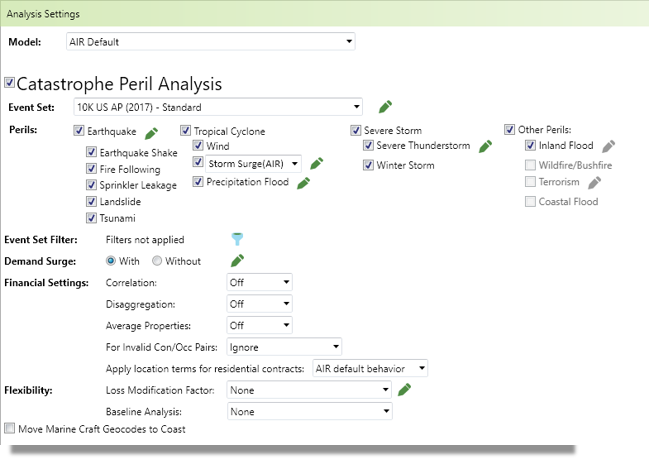The height and width of the screenshot is (460, 649).
Task: Uncheck the Tsunami checkbox
Action: pyautogui.click(x=91, y=217)
